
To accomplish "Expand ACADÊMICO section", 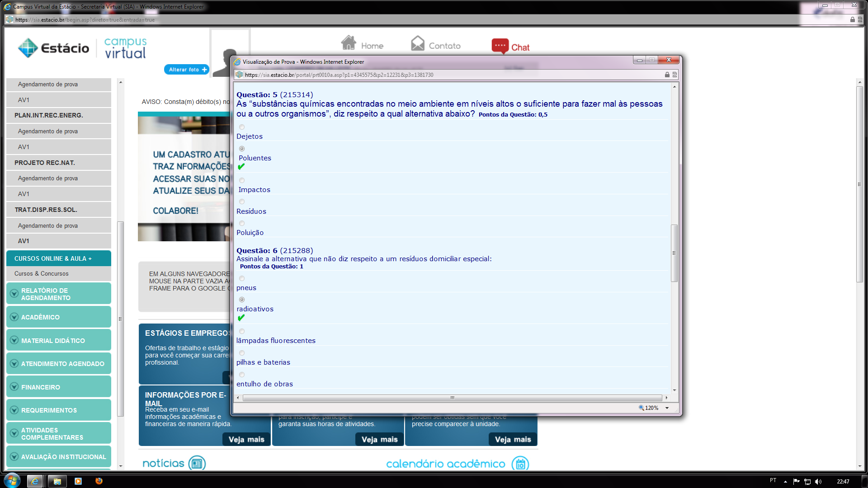I will [x=59, y=317].
